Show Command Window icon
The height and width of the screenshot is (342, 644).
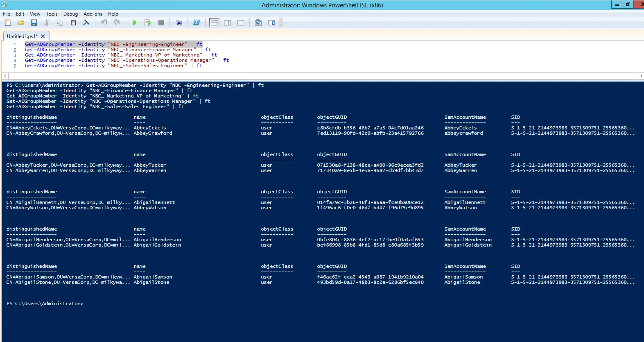258,23
